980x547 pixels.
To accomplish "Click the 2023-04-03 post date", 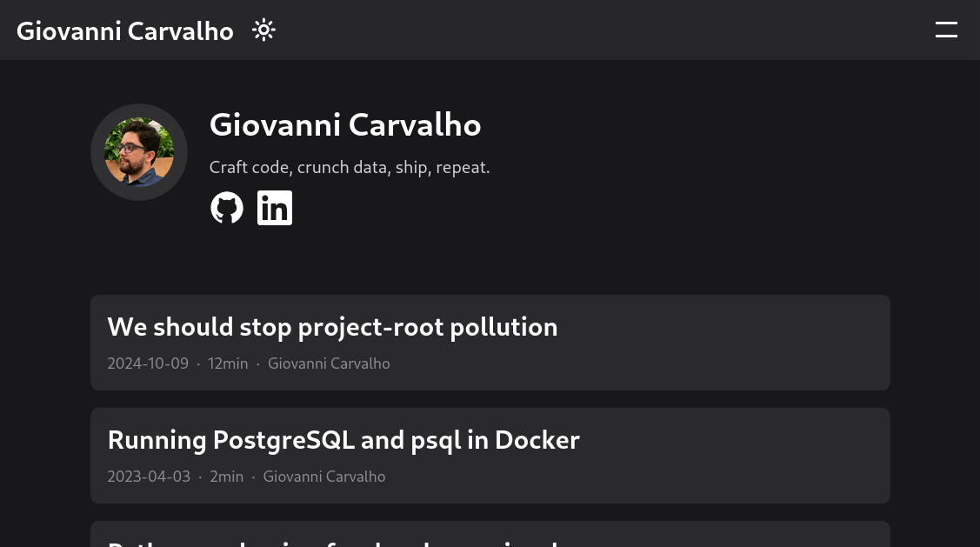I will [149, 477].
